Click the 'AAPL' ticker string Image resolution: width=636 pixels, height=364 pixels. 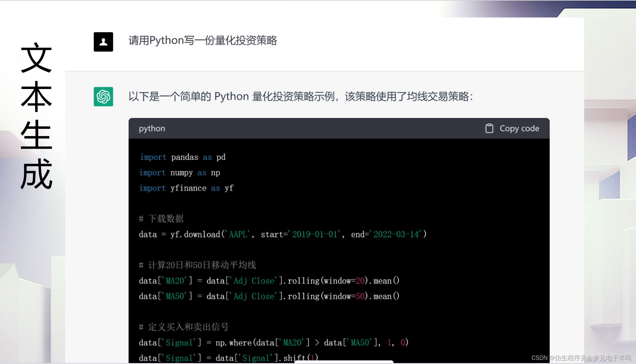pyautogui.click(x=237, y=234)
